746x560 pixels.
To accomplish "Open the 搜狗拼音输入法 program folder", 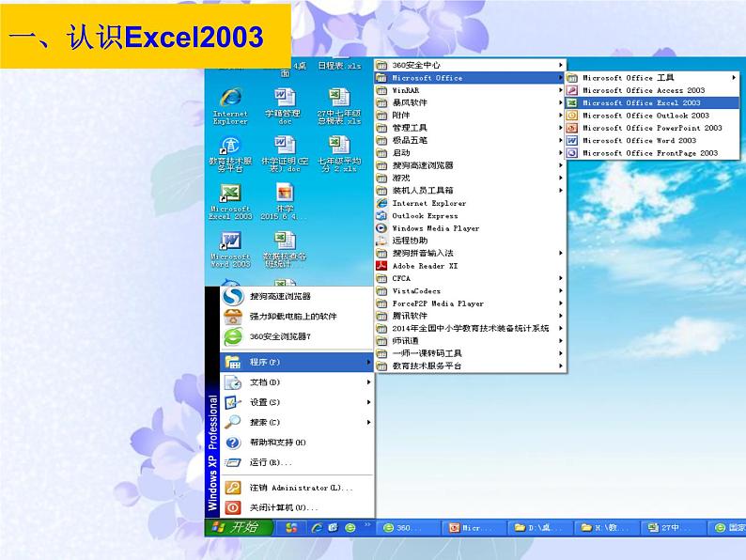I will (x=470, y=253).
